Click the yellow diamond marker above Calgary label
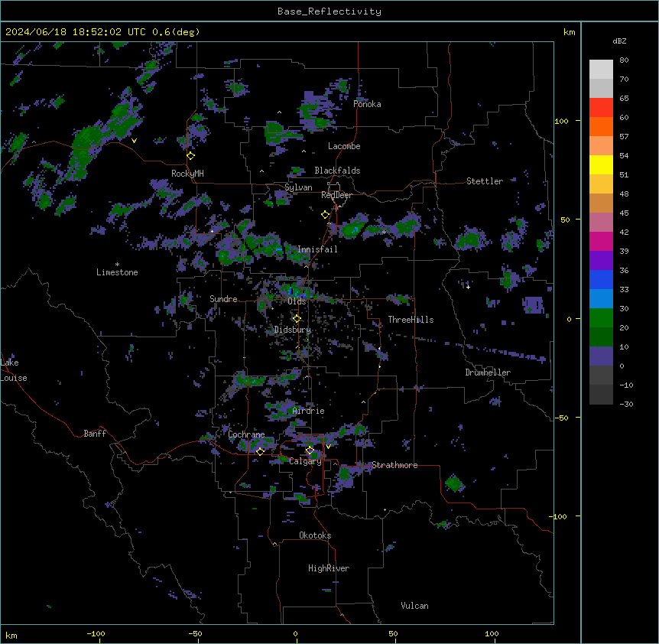This screenshot has height=644, width=659. tap(310, 450)
